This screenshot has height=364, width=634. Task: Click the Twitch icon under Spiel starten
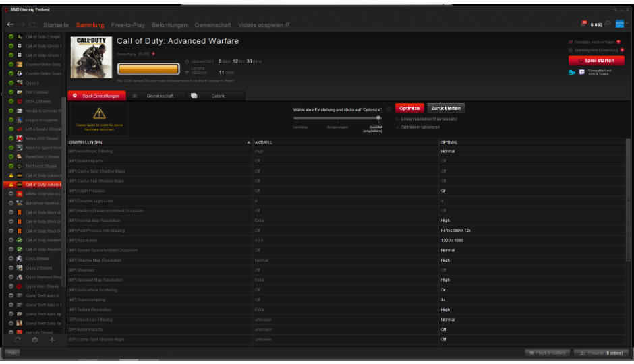pos(582,72)
